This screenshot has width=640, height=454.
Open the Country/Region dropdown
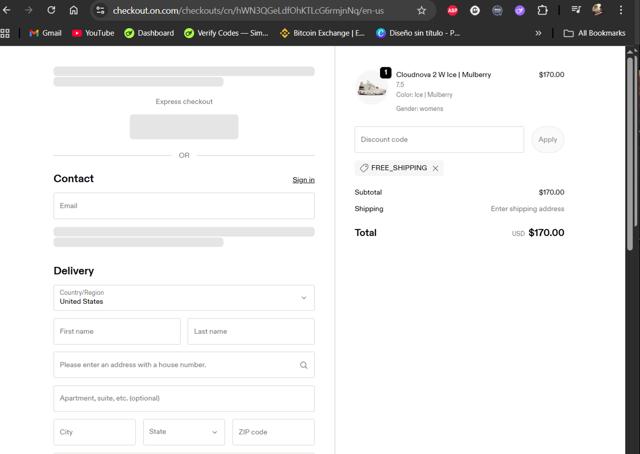click(184, 298)
